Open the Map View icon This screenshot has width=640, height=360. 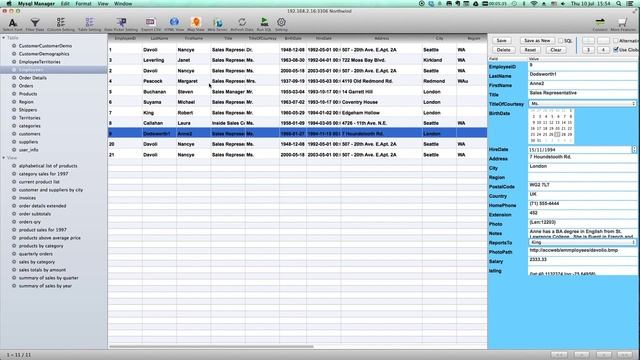(x=196, y=22)
